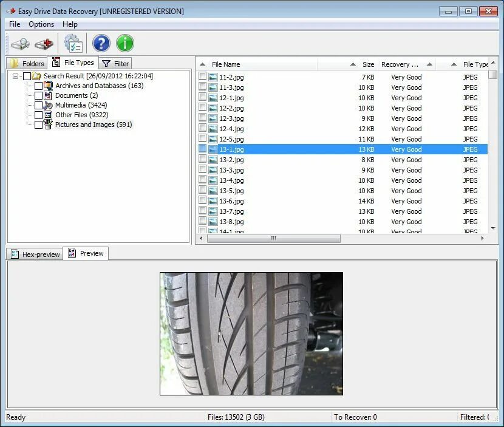
Task: Select the file 12-3.jpg
Action: 231,118
